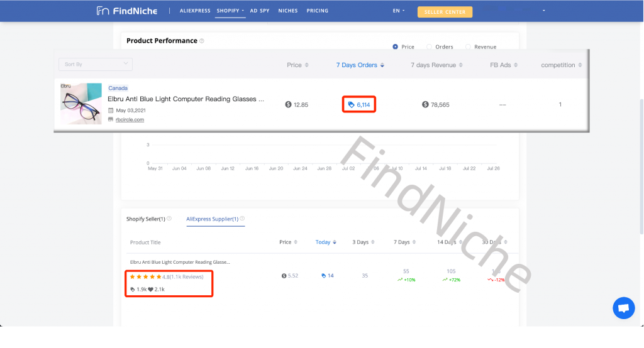This screenshot has width=644, height=348.
Task: Switch to AliExpress Supplier(1) tab
Action: 213,219
